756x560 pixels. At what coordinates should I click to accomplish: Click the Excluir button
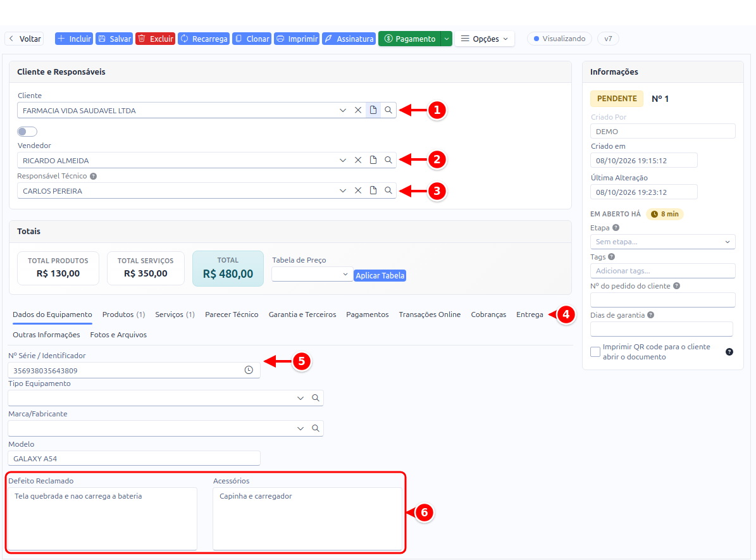tap(155, 39)
